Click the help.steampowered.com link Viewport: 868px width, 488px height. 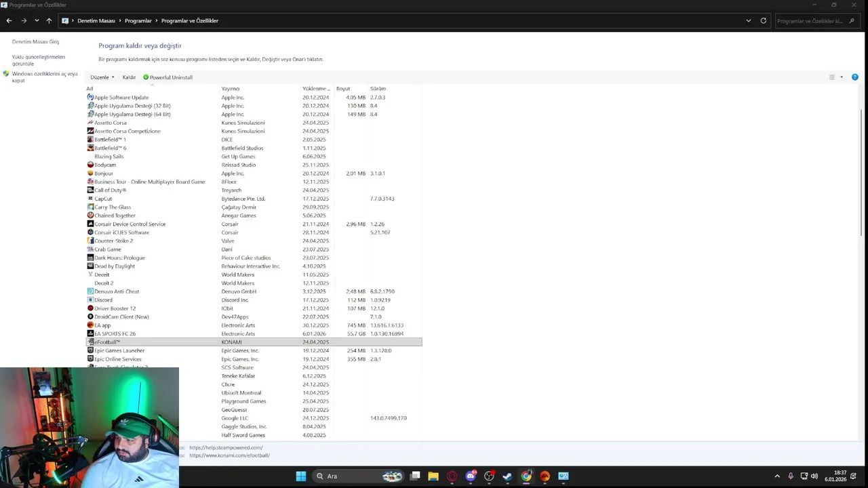(x=226, y=447)
